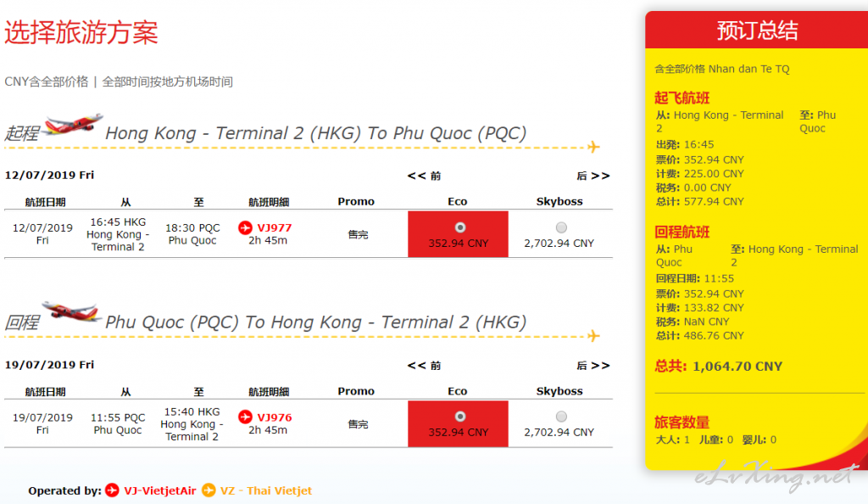The height and width of the screenshot is (504, 868).
Task: Click the airplane icon beside VJ977
Action: (245, 227)
